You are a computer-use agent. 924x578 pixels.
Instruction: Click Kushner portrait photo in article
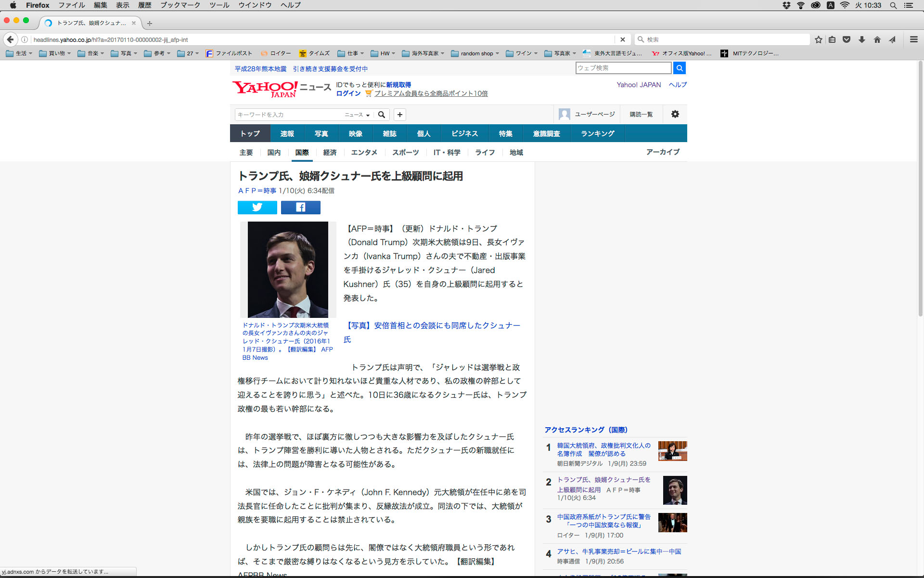coord(288,269)
